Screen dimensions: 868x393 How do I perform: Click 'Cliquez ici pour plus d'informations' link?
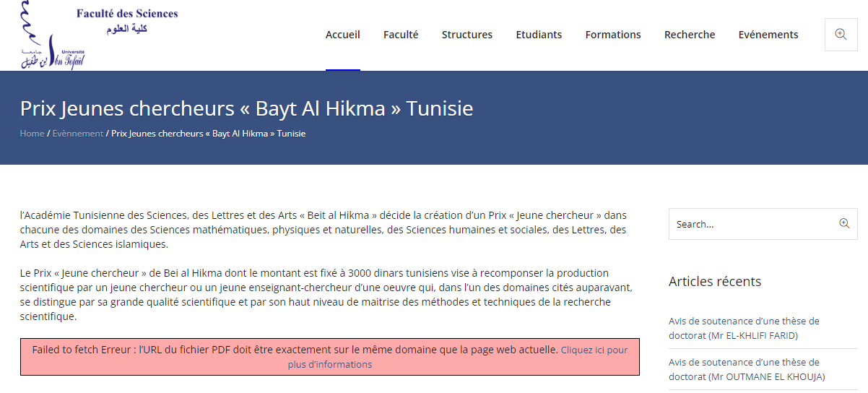(x=458, y=357)
